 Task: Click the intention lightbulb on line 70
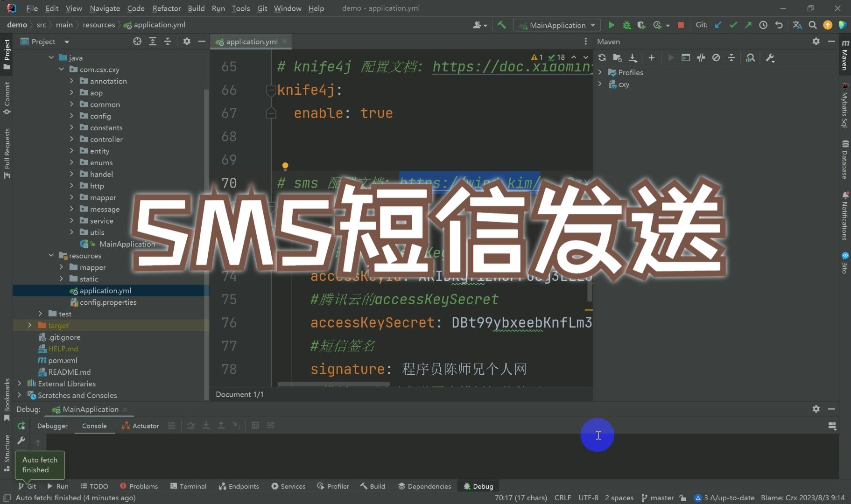285,166
